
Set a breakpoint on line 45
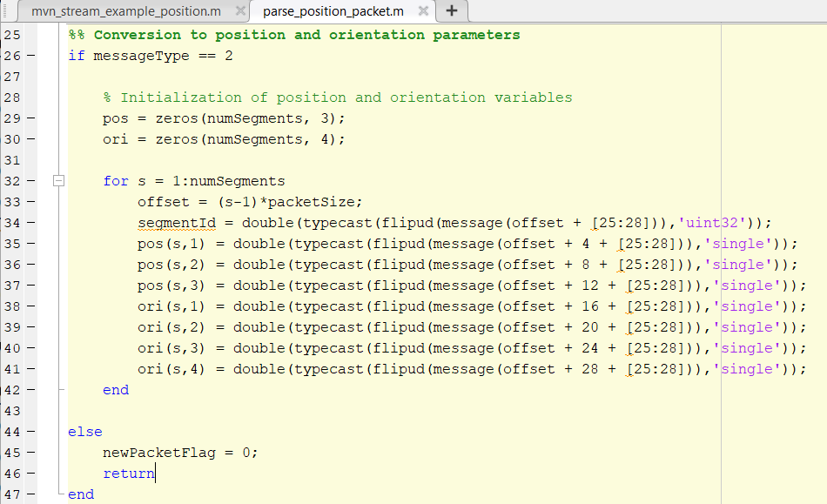coord(30,452)
